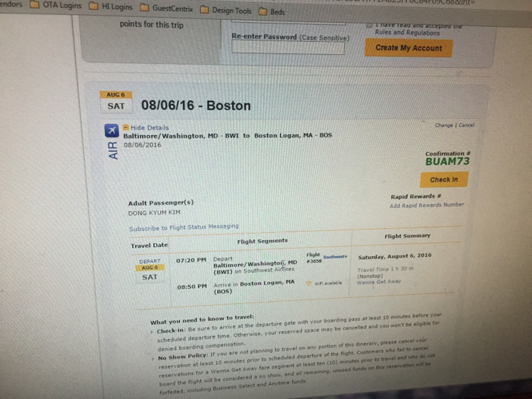The width and height of the screenshot is (532, 399).
Task: Click the Southwest airline logo
Action: tap(336, 257)
